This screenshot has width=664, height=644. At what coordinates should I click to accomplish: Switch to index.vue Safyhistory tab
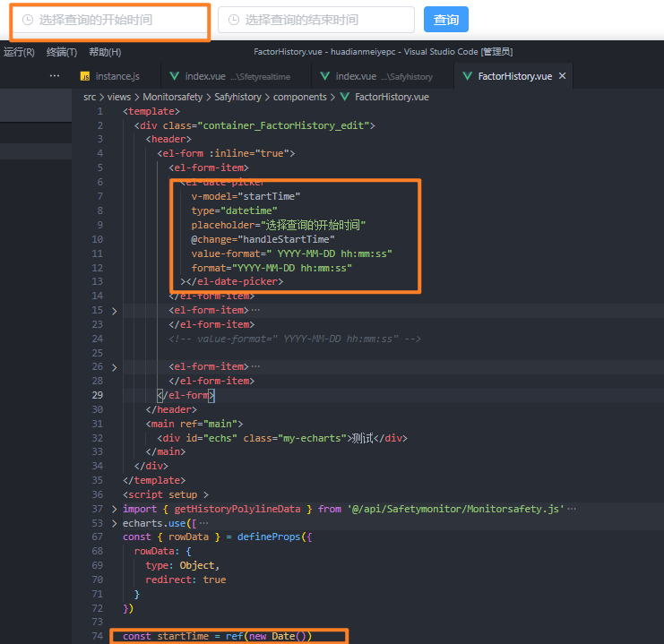tap(383, 76)
